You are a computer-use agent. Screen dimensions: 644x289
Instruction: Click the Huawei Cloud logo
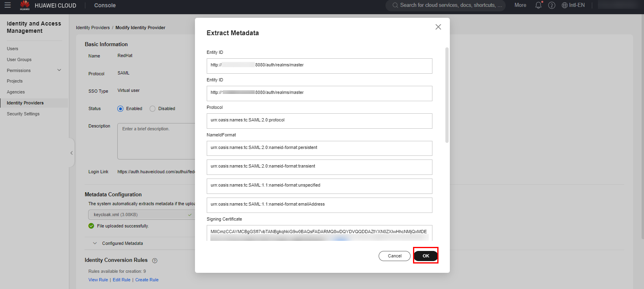(x=25, y=5)
